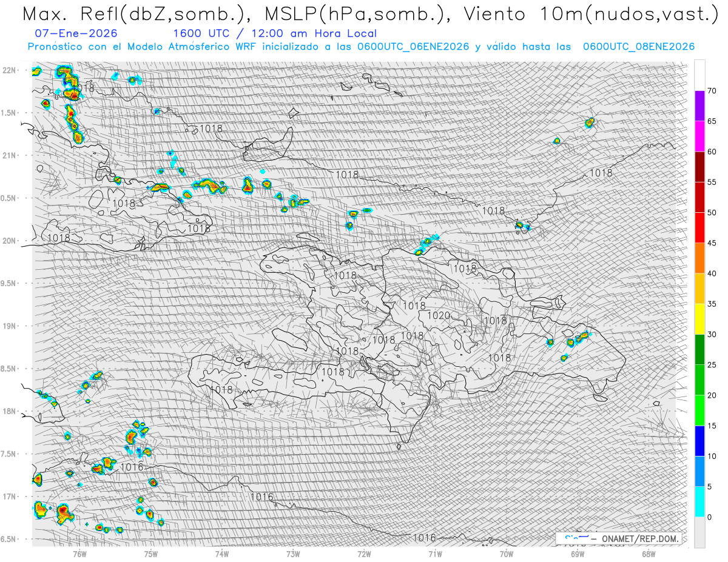Click the '74W' longitude axis label
728x562 pixels.
pyautogui.click(x=221, y=554)
